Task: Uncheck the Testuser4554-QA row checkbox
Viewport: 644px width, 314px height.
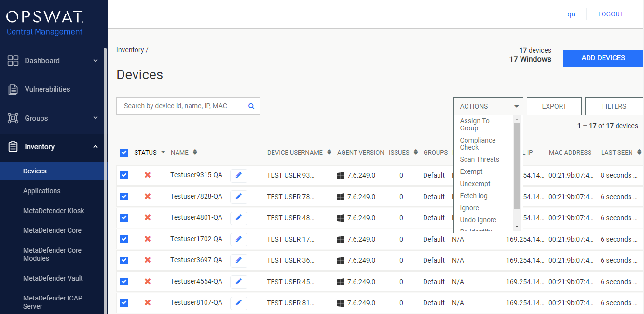Action: 124,282
